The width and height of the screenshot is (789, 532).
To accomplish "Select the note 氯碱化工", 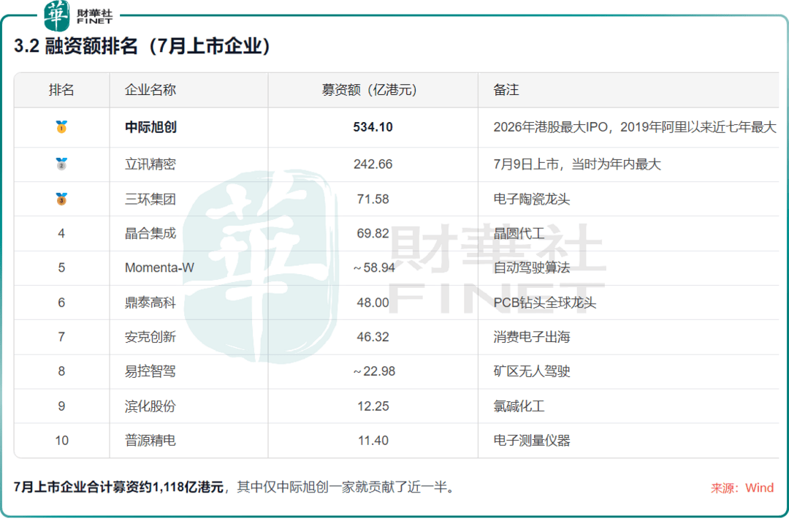I will (519, 406).
